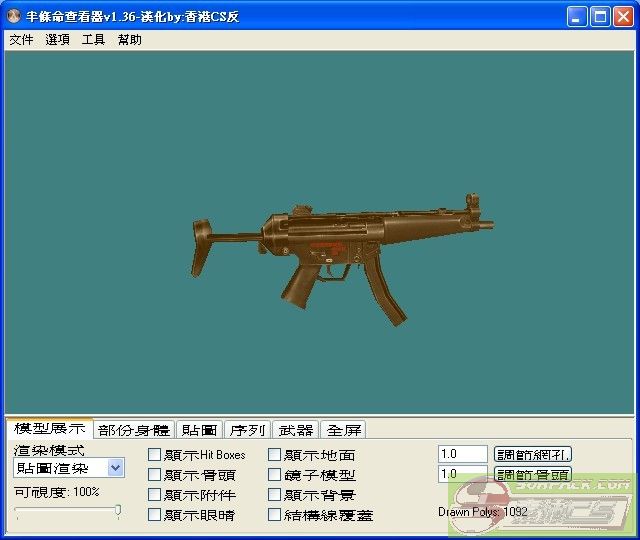Image resolution: width=640 pixels, height=540 pixels.
Task: Switch to the 武器 (Weapon) tab
Action: pyautogui.click(x=295, y=430)
